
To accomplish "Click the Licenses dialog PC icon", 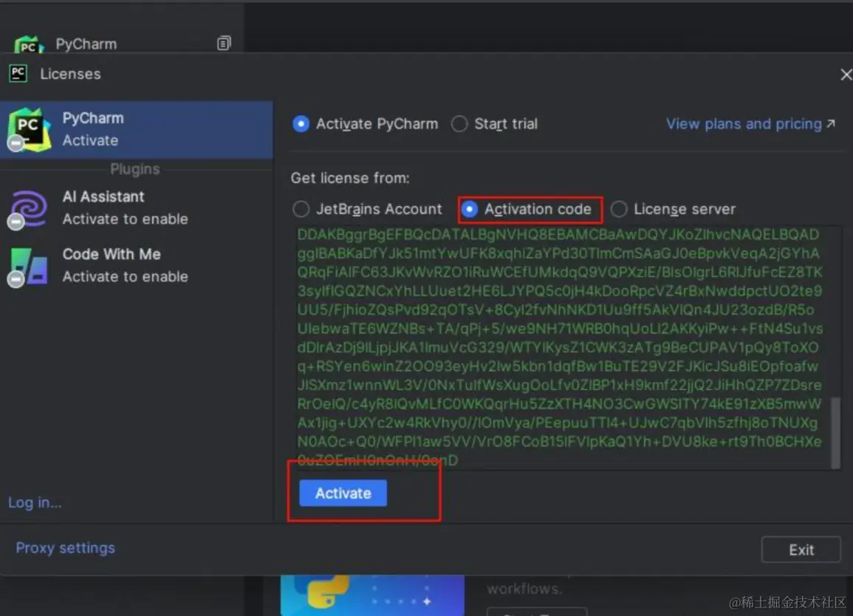I will 18,73.
